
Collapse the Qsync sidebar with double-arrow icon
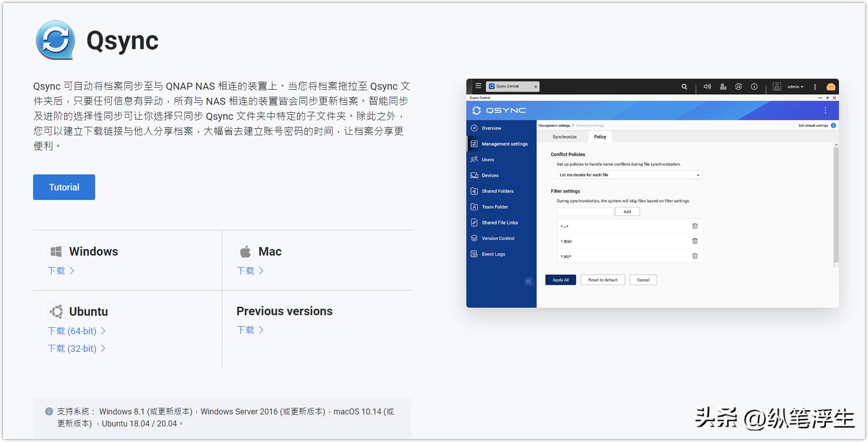[528, 282]
